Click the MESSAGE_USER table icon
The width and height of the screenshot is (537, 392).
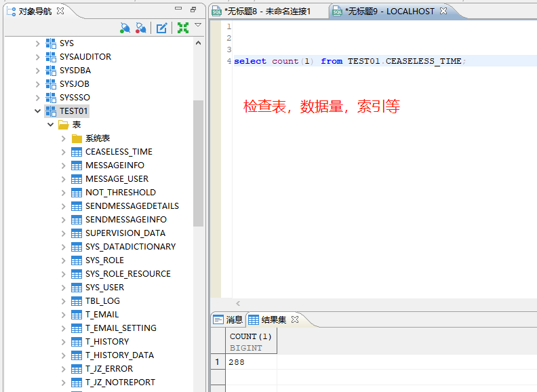[x=77, y=179]
